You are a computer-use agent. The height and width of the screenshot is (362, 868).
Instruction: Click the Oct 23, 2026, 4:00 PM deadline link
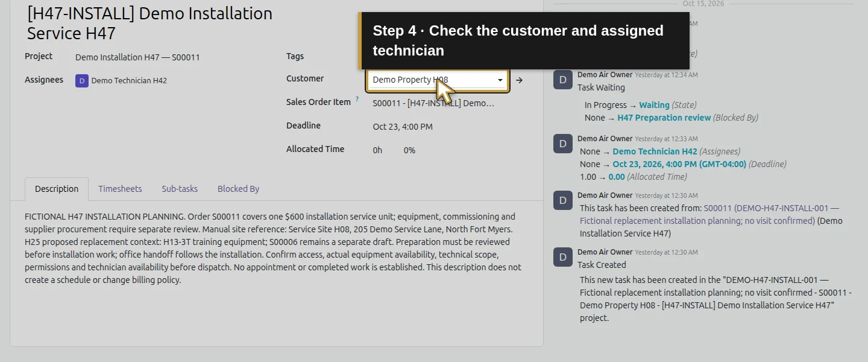(679, 164)
